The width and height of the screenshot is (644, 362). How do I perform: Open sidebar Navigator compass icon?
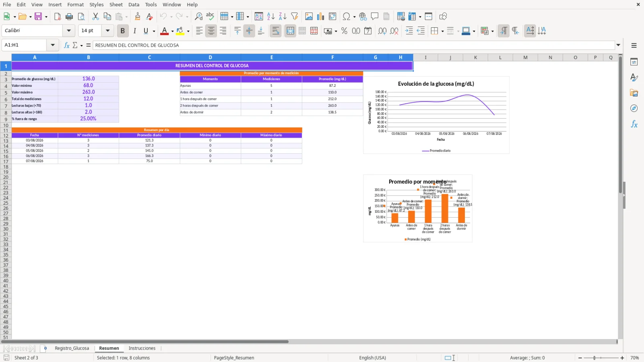[634, 109]
